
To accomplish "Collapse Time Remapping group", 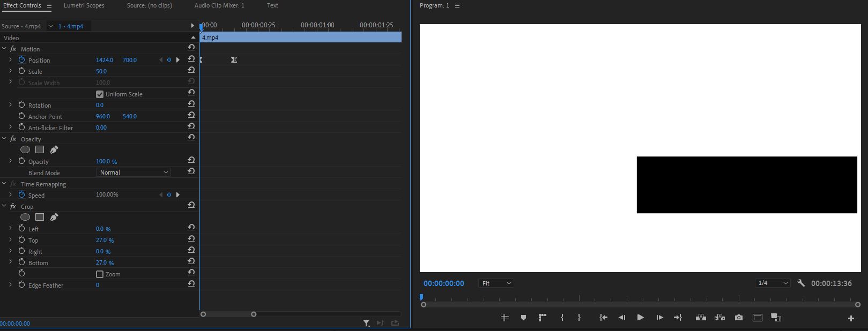I will click(x=4, y=184).
